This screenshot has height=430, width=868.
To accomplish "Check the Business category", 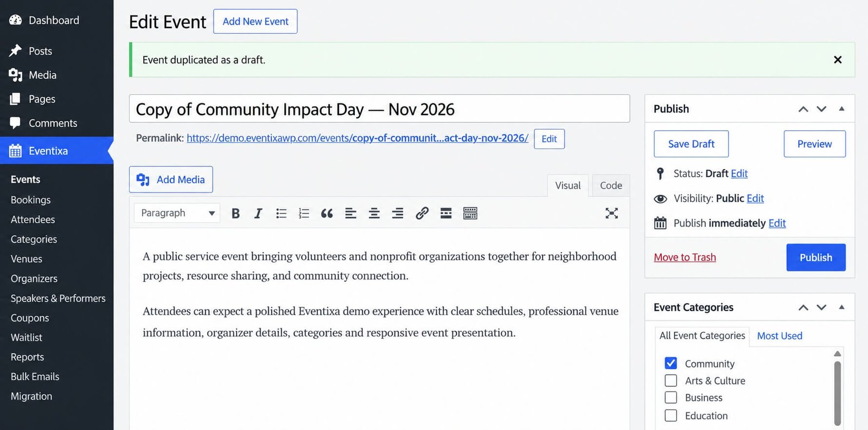I will coord(671,397).
